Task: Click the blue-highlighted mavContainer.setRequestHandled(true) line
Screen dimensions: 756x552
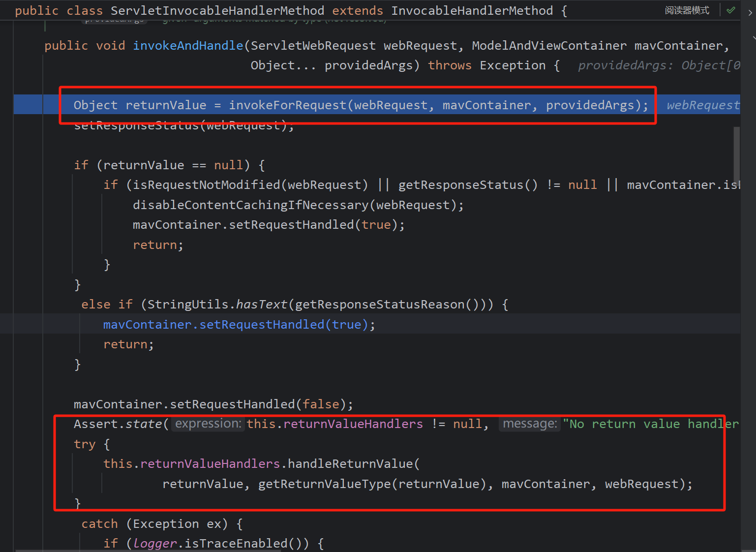Action: [x=239, y=325]
